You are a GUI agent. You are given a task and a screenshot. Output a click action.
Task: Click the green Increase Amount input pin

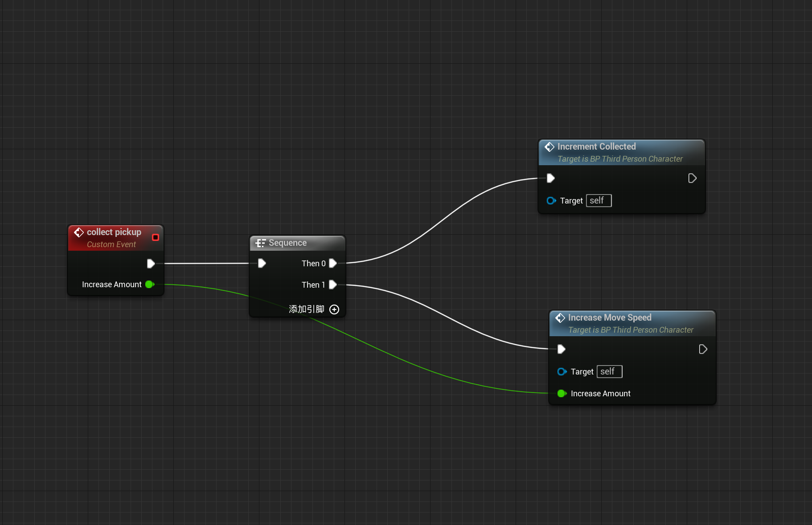click(562, 394)
